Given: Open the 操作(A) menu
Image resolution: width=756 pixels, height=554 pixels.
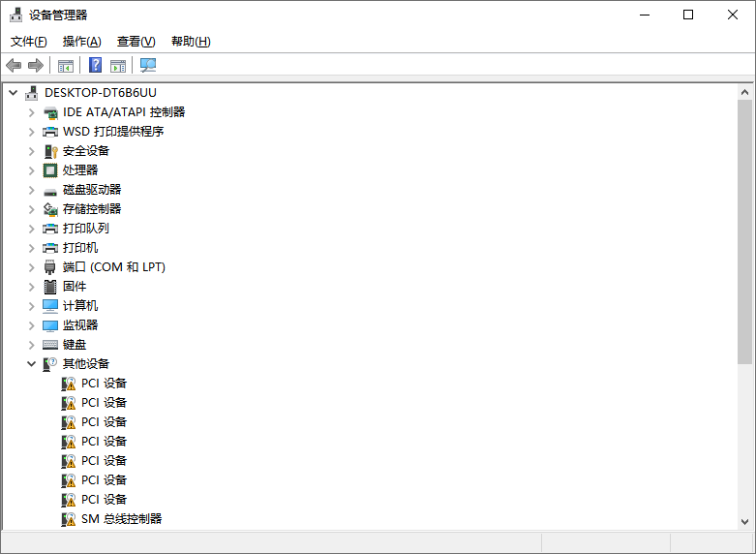Looking at the screenshot, I should [x=82, y=42].
